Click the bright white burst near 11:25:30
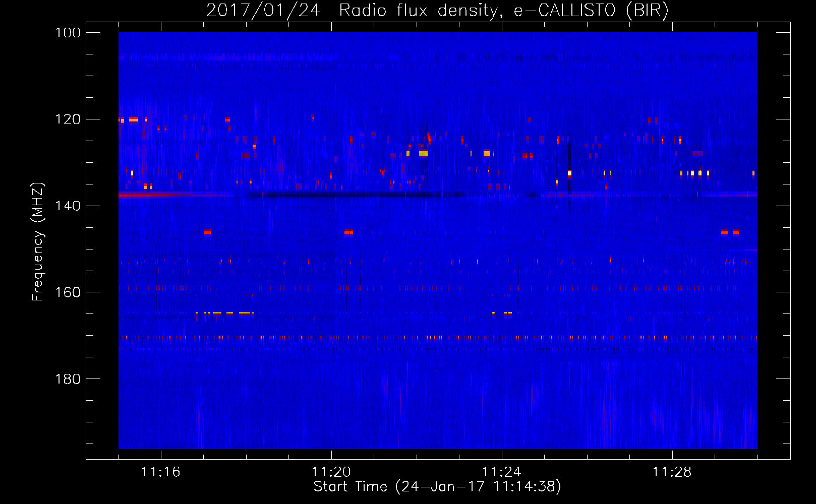 (569, 173)
